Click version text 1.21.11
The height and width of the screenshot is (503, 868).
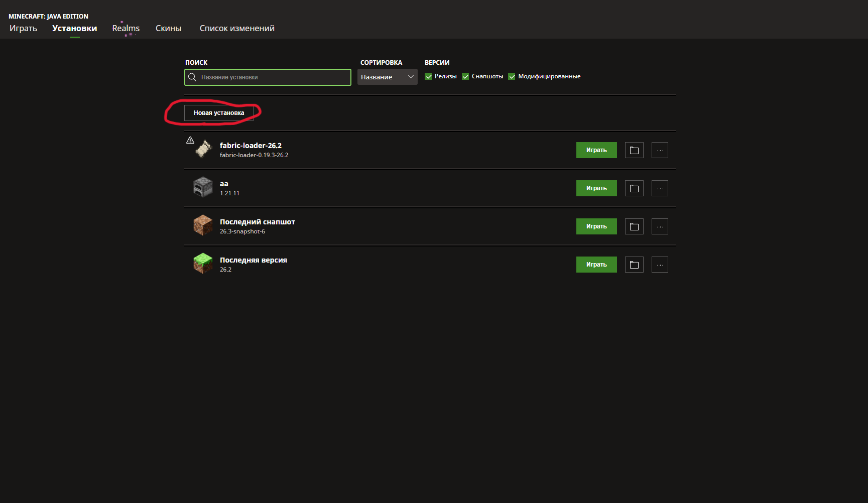[x=229, y=193]
